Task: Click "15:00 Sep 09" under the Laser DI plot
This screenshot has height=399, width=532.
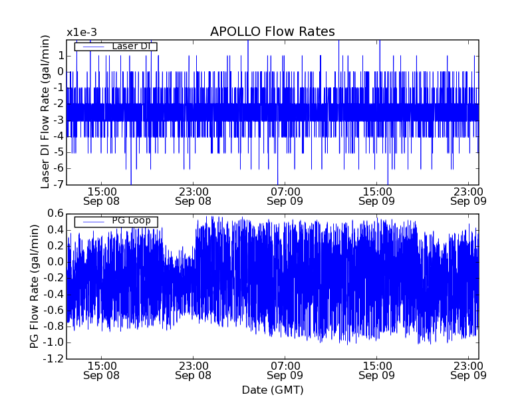Action: [376, 196]
